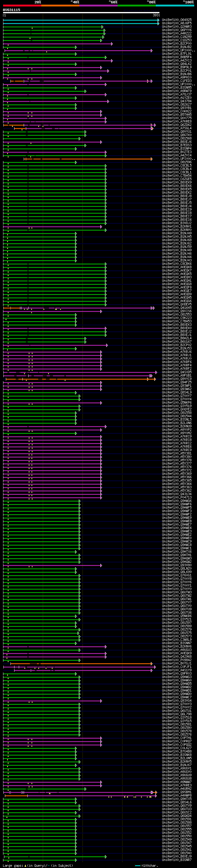Screen dimensions: 197x868
Task: Open hit UniRef100_B2CP00
Action: click(177, 43)
